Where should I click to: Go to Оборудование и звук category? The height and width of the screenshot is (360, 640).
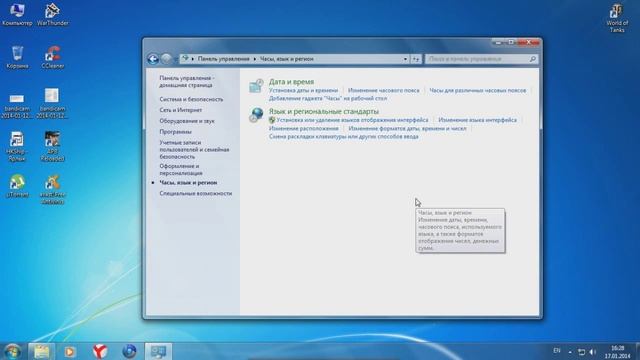coord(187,121)
